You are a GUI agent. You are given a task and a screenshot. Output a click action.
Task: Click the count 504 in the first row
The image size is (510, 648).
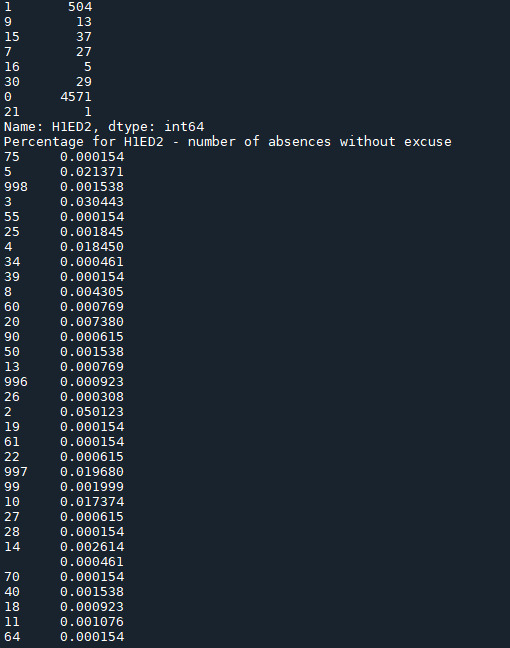(80, 7)
